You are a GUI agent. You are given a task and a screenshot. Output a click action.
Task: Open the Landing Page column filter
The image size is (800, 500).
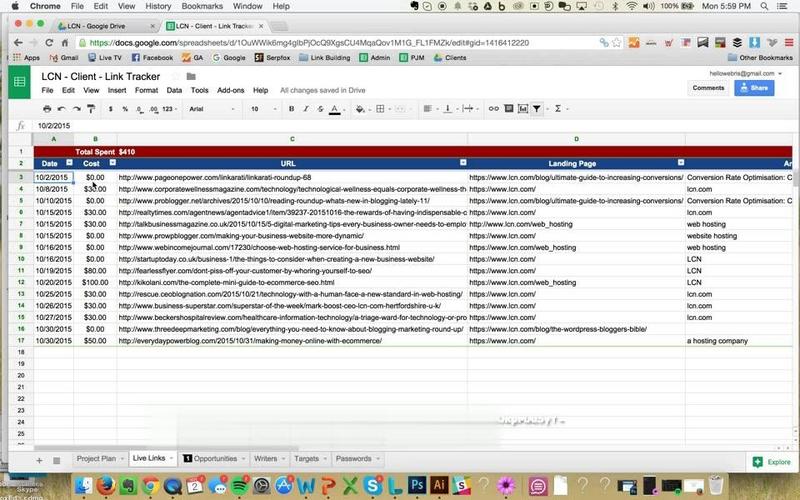click(681, 163)
